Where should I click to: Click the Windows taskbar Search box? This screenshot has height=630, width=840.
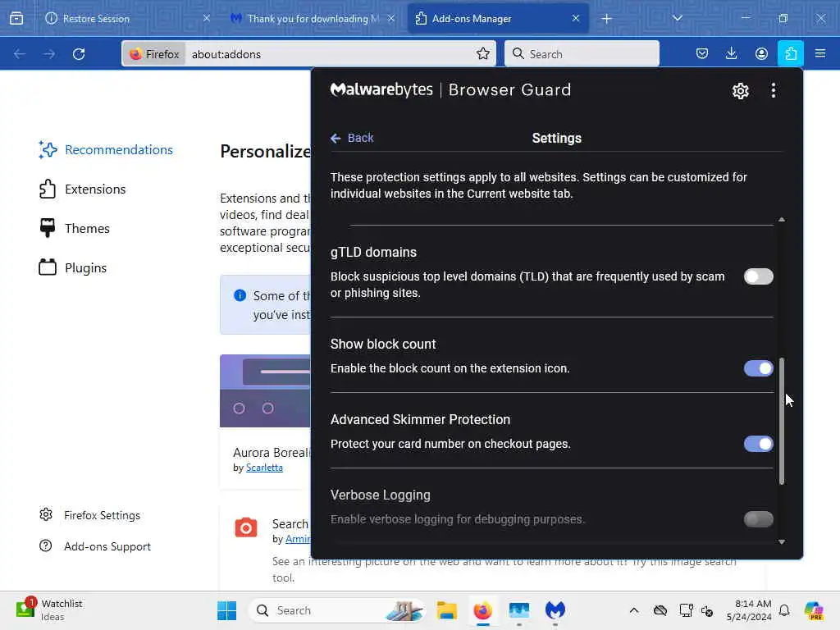pyautogui.click(x=336, y=610)
